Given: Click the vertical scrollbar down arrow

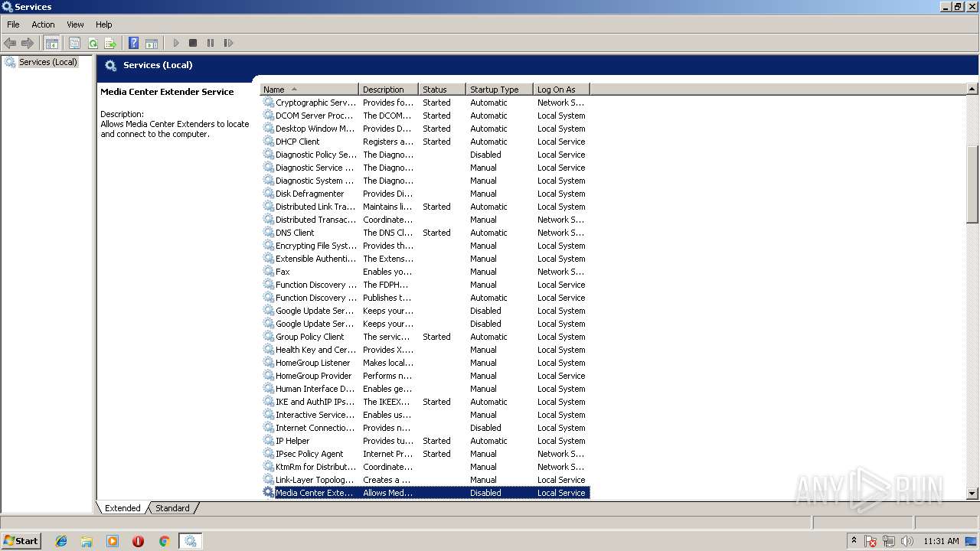Looking at the screenshot, I should [972, 494].
